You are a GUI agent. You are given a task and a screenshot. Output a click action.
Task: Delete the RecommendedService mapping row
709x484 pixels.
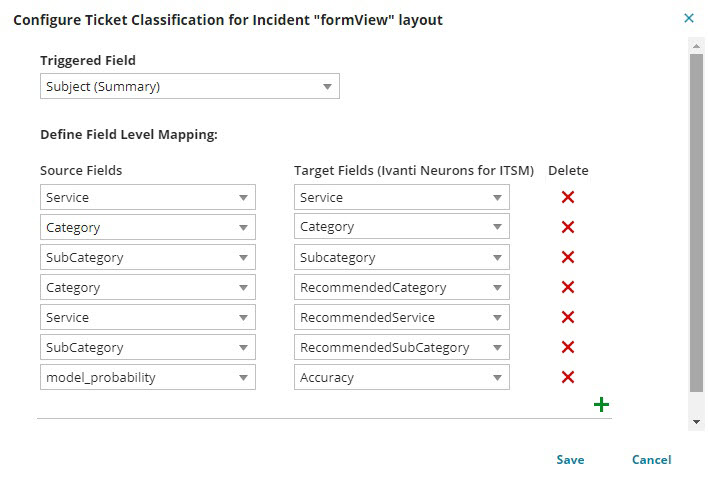click(x=568, y=317)
